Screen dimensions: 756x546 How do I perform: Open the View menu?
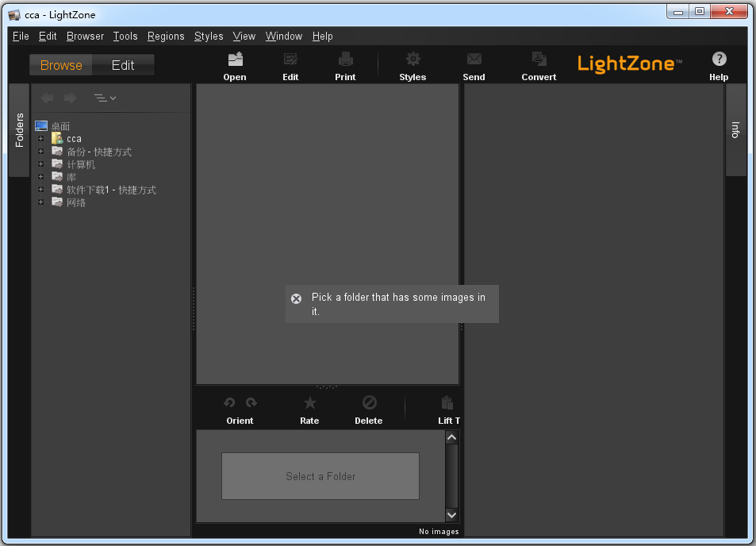coord(244,37)
